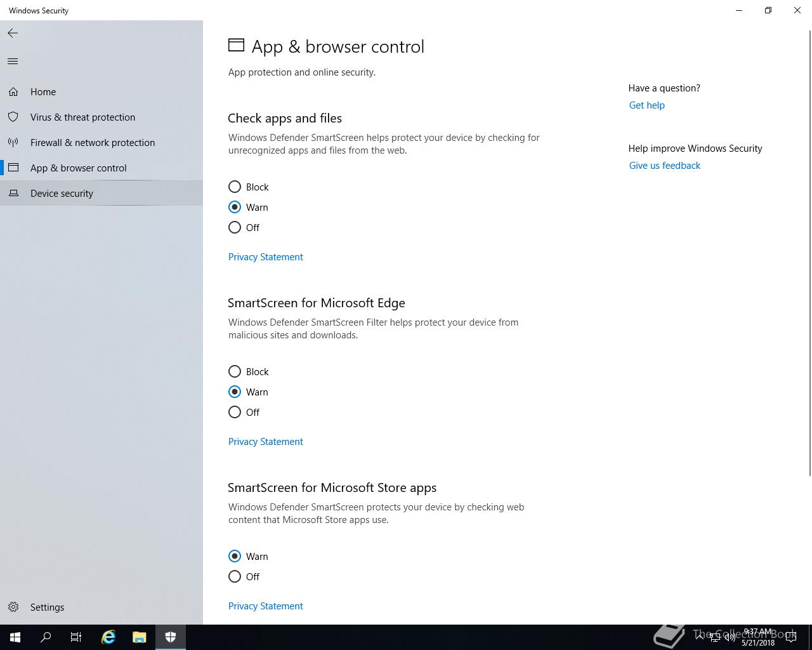Click the Settings gear icon

13,607
